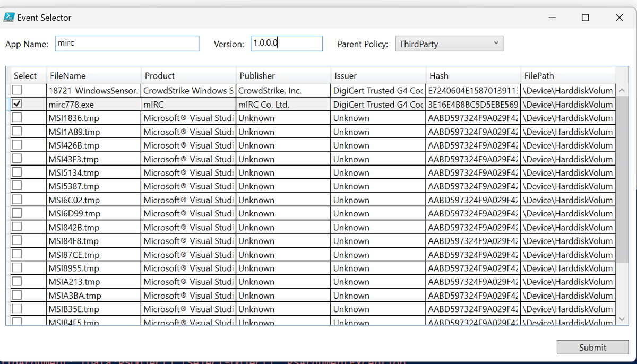
Task: Click the Publisher column header
Action: (283, 75)
